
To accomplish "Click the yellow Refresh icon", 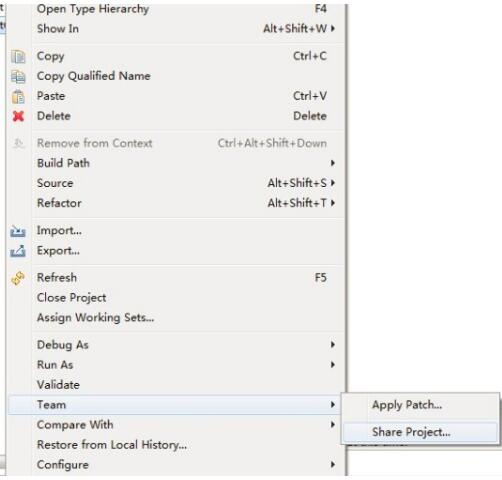I will [x=18, y=278].
